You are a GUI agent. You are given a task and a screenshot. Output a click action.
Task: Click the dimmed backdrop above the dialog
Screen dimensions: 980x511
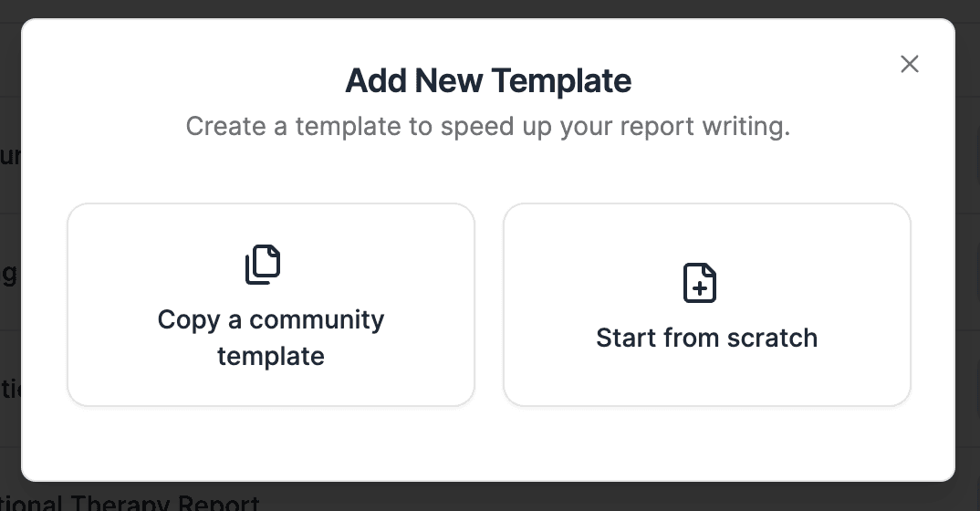pyautogui.click(x=490, y=8)
